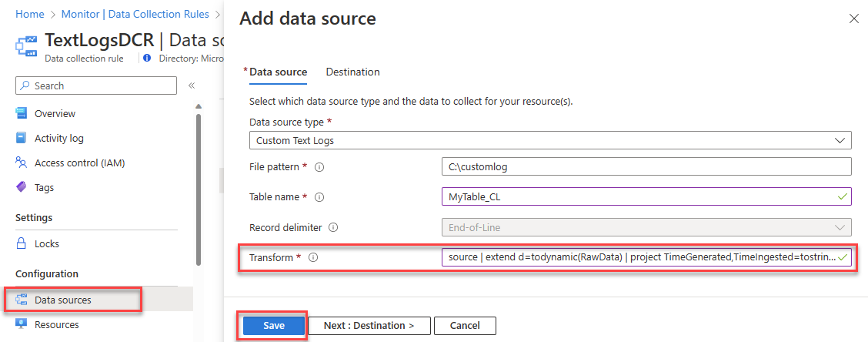868x342 pixels.
Task: Click the Tags icon in sidebar
Action: [x=22, y=187]
